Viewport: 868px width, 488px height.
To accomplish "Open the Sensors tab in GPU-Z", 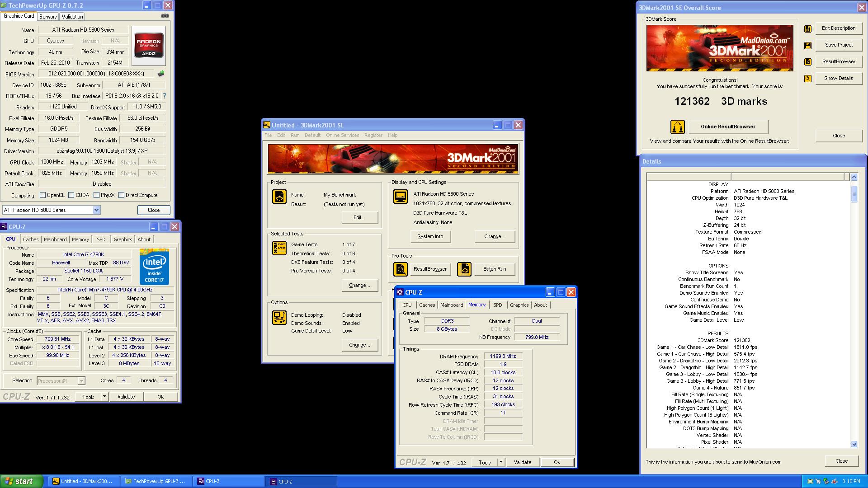I will [x=48, y=17].
